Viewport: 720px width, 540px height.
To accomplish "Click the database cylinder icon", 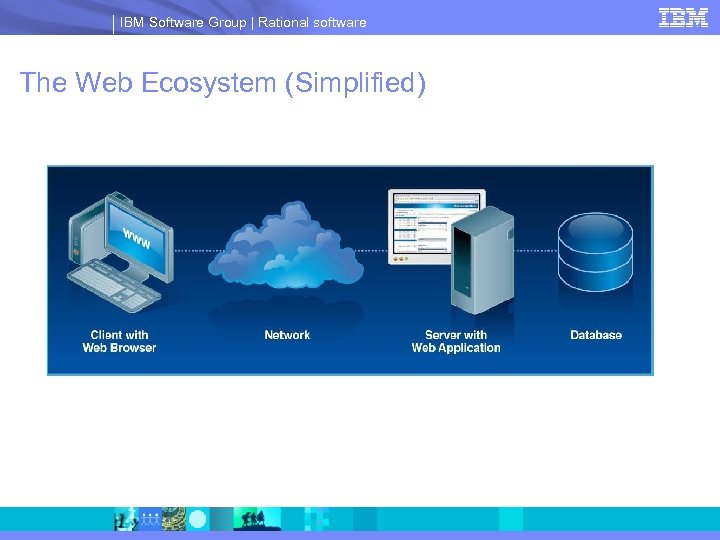I will (x=595, y=252).
